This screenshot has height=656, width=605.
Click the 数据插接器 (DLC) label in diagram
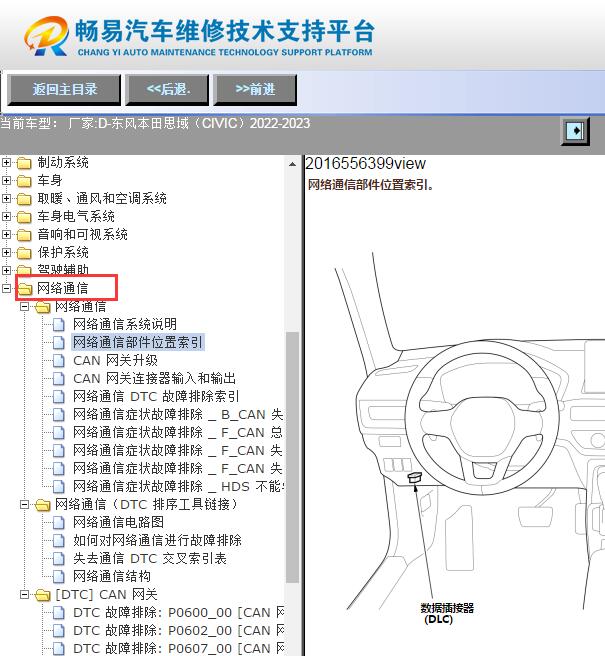tap(446, 613)
